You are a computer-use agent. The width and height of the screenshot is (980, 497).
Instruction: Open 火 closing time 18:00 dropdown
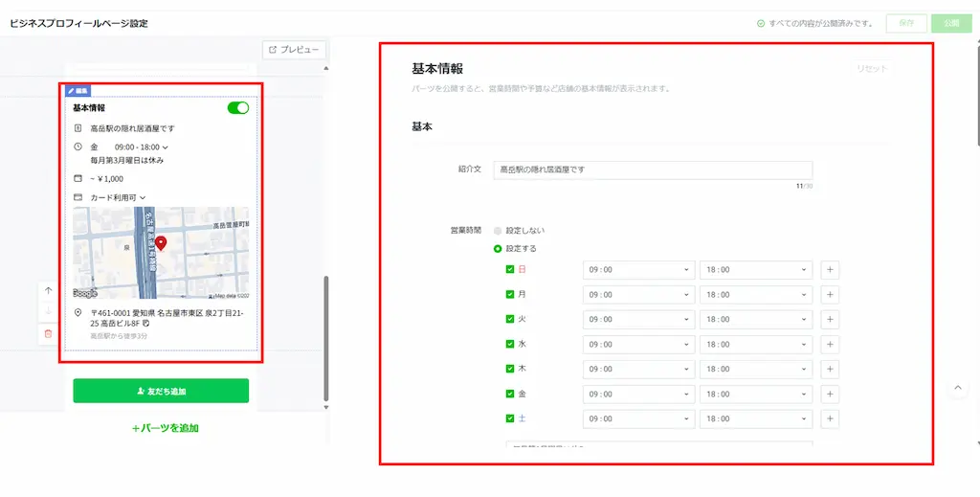pos(756,320)
